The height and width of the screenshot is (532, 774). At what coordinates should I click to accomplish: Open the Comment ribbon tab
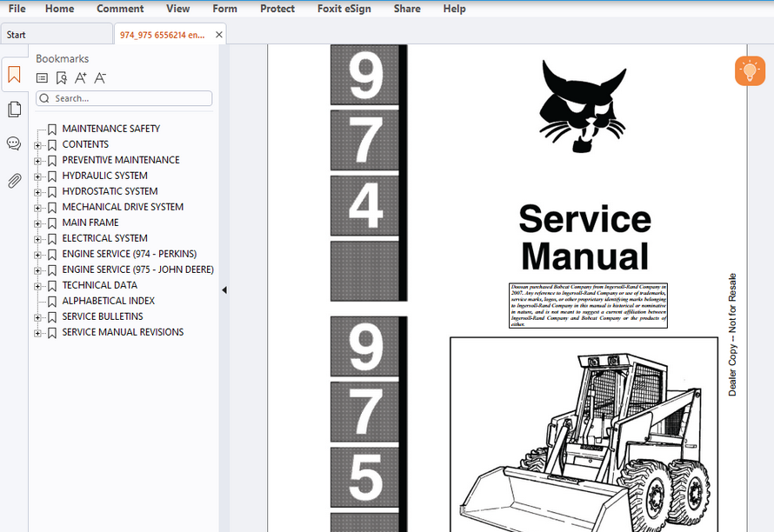point(120,9)
